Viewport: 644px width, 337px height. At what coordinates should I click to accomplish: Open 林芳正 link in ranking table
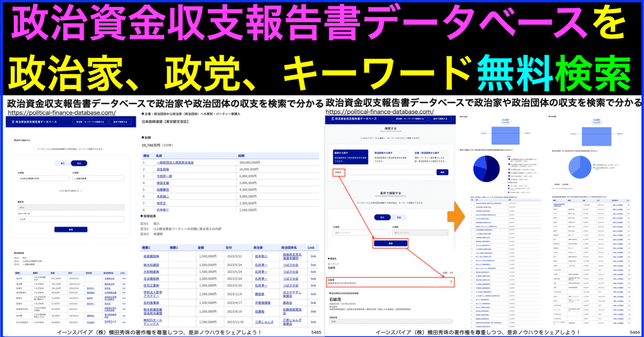tap(161, 203)
